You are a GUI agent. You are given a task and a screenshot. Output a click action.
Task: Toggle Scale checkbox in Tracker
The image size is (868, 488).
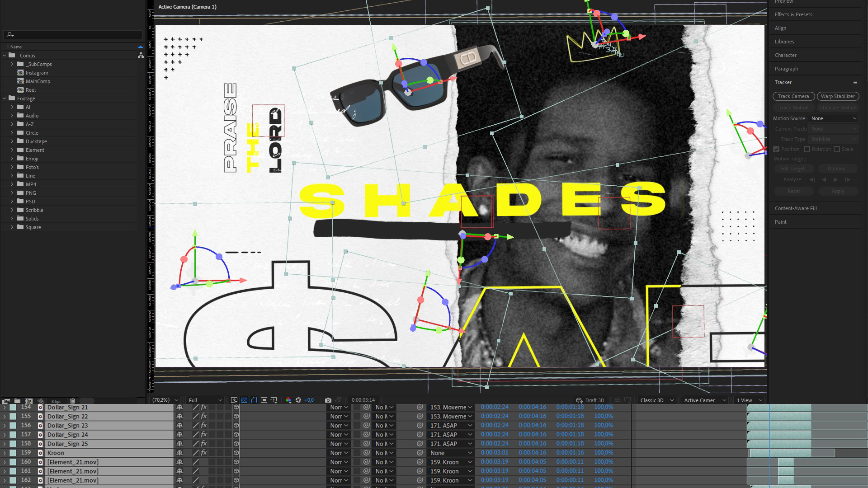837,149
